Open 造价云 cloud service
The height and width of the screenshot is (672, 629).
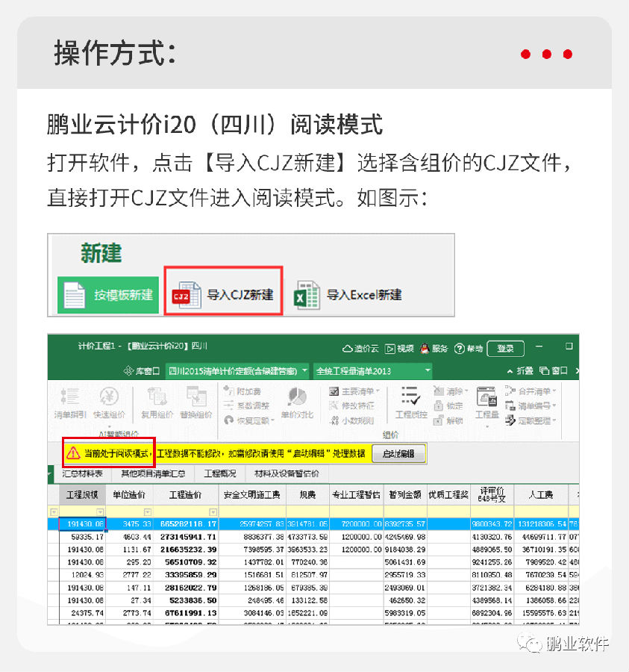point(360,348)
